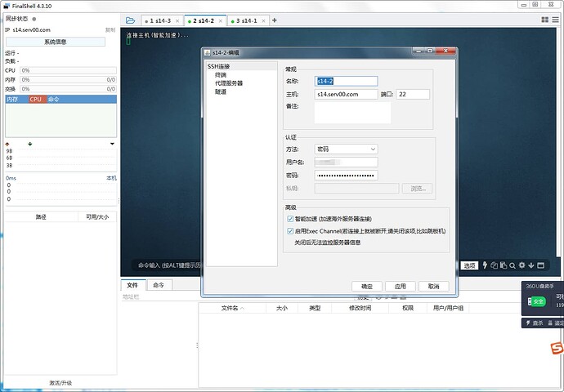This screenshot has height=392, width=564.
Task: Add a new tab with plus icon
Action: click(x=275, y=20)
